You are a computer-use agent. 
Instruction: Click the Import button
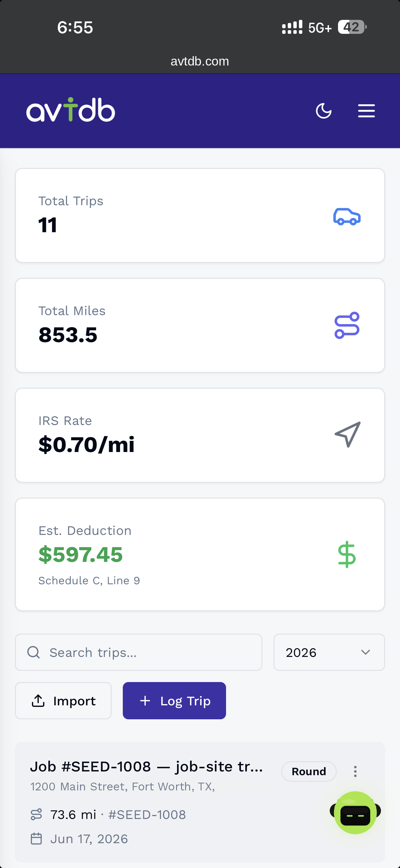click(x=63, y=701)
